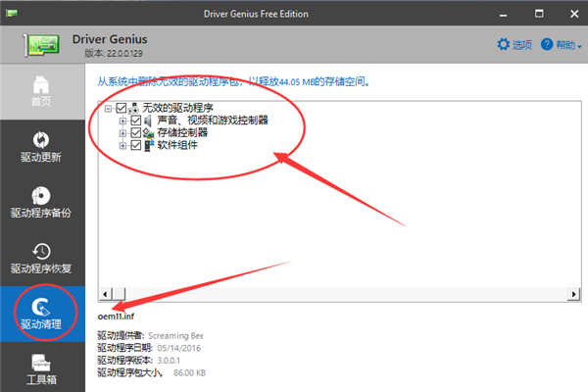Open the 工具箱 toolbox section
Image resolution: width=588 pixels, height=392 pixels.
click(x=41, y=367)
